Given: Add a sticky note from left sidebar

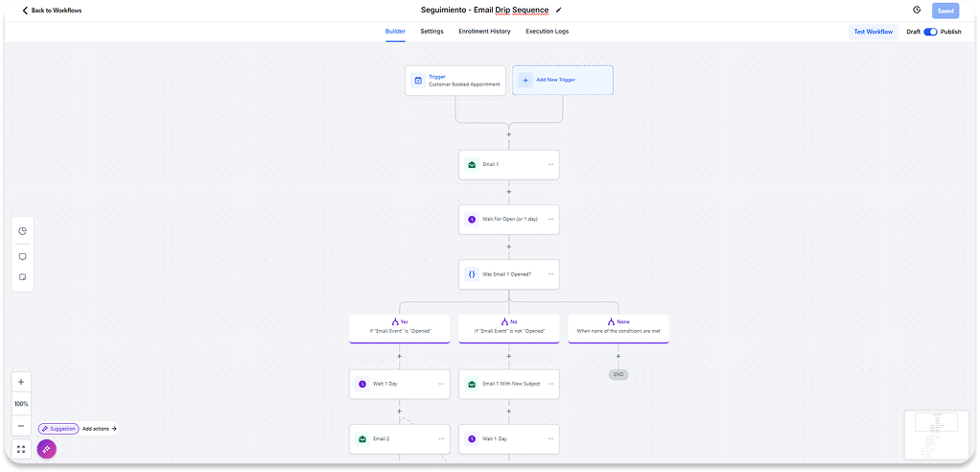Looking at the screenshot, I should pos(22,277).
